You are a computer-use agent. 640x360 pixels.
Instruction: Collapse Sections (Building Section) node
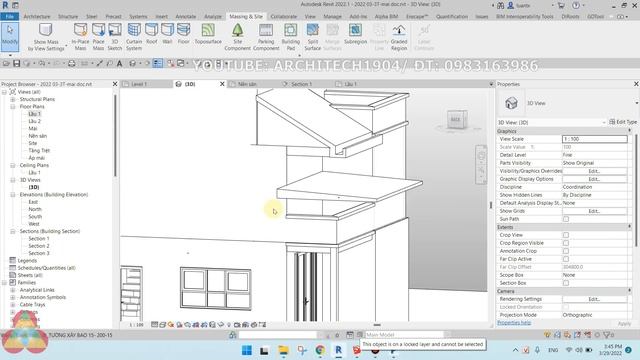pos(13,231)
